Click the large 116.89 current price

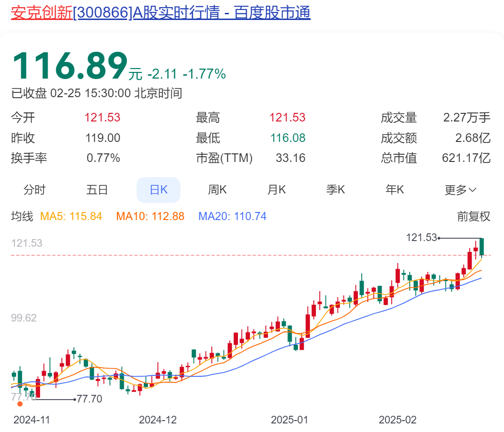(70, 66)
